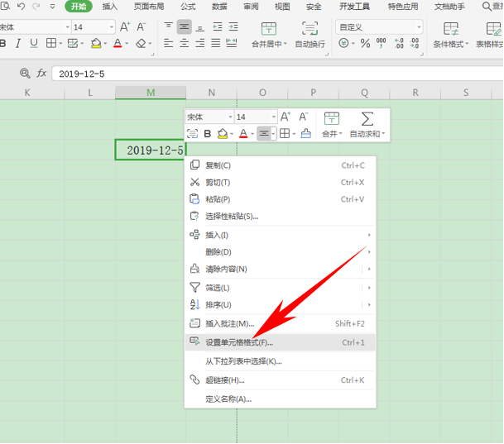Increase font size in the ribbon
Viewport: 504px width, 444px height.
pos(125,27)
